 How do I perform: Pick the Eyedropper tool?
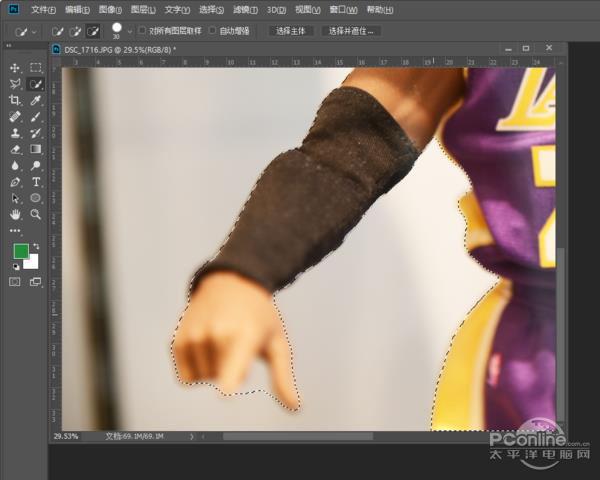(36, 100)
